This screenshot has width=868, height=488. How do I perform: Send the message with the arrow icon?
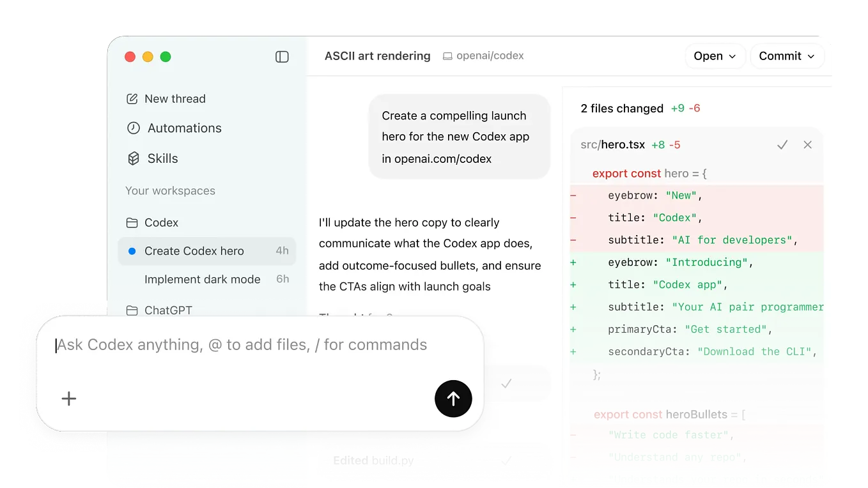tap(453, 399)
